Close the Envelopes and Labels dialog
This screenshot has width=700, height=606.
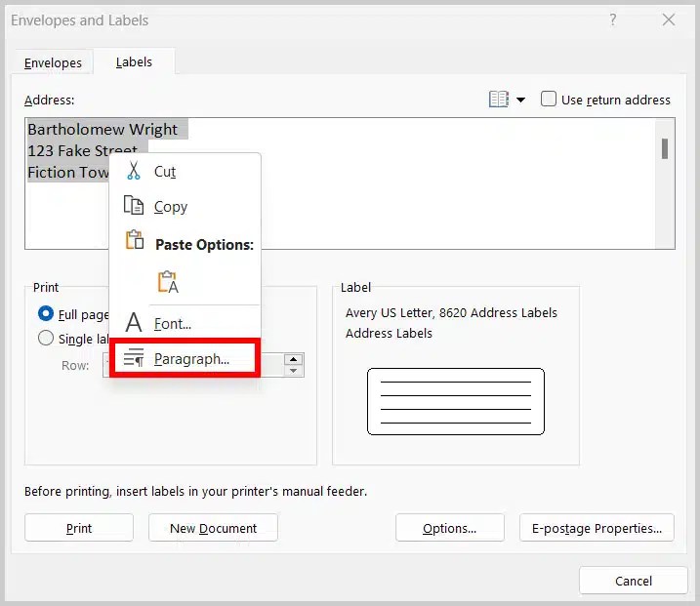tap(669, 20)
